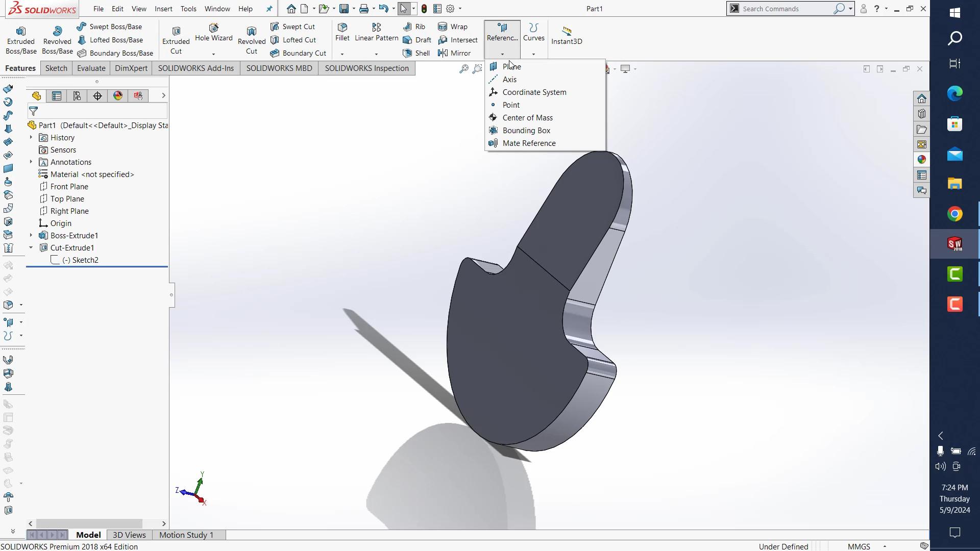Open the Motion Study 1 tab
Screen dimensions: 980x551
click(186, 535)
